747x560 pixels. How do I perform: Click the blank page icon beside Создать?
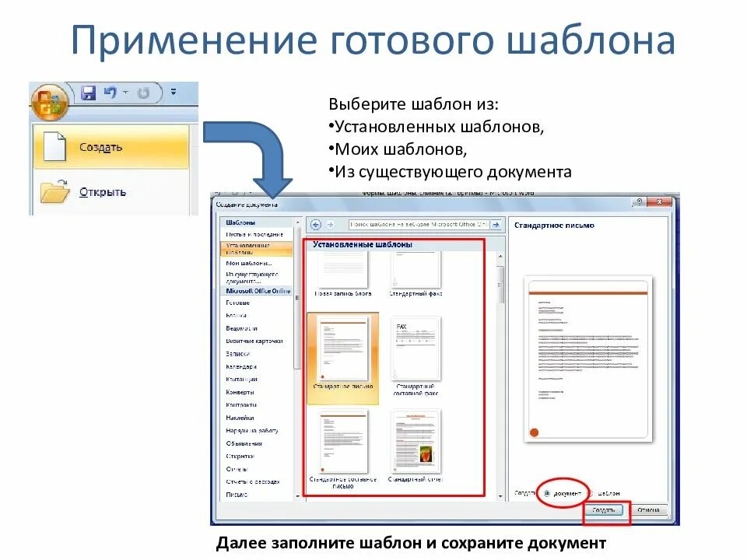click(x=54, y=147)
